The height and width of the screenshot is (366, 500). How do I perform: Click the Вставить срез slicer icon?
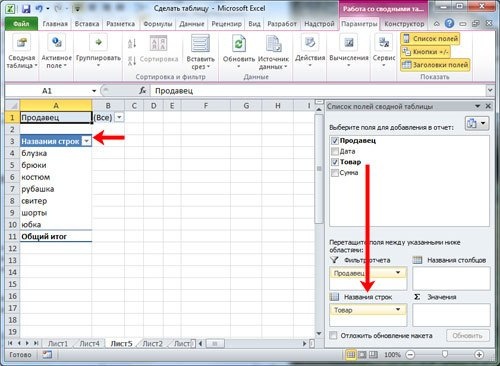pyautogui.click(x=200, y=44)
